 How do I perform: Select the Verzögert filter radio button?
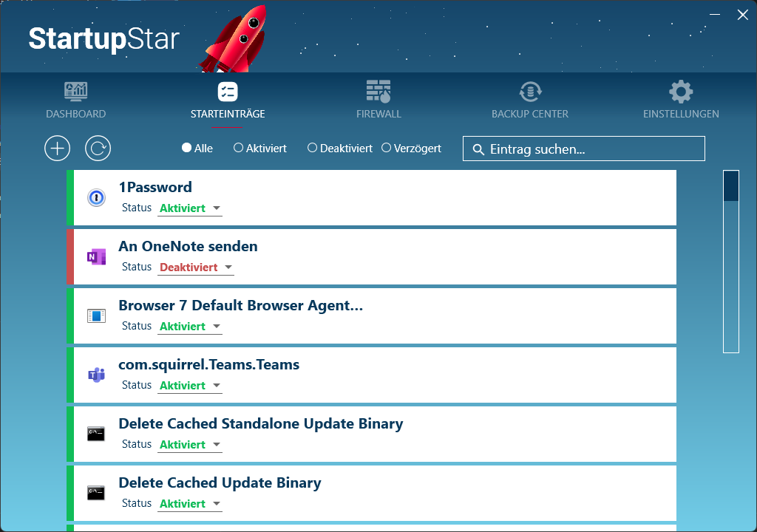coord(386,149)
